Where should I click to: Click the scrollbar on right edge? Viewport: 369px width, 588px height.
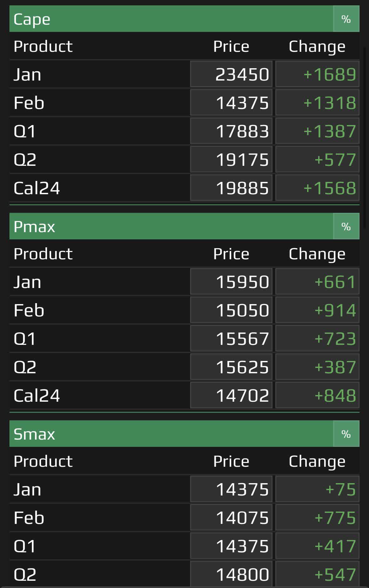tap(365, 137)
